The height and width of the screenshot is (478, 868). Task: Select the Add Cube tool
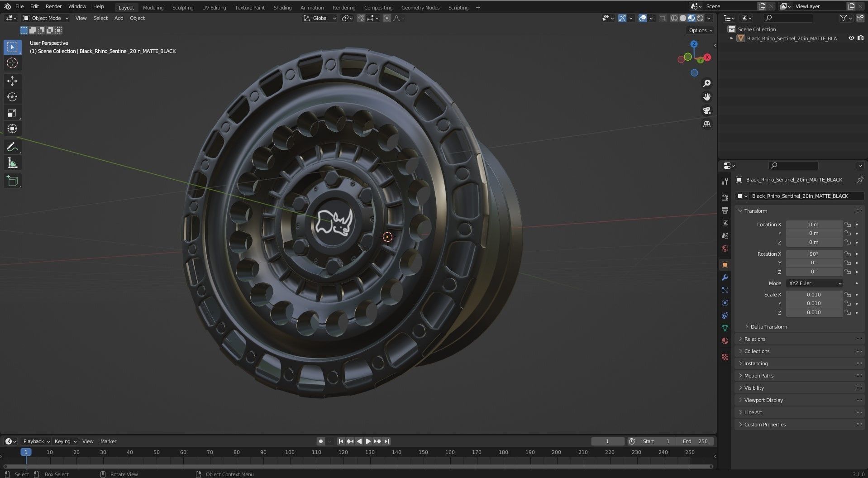coord(12,181)
